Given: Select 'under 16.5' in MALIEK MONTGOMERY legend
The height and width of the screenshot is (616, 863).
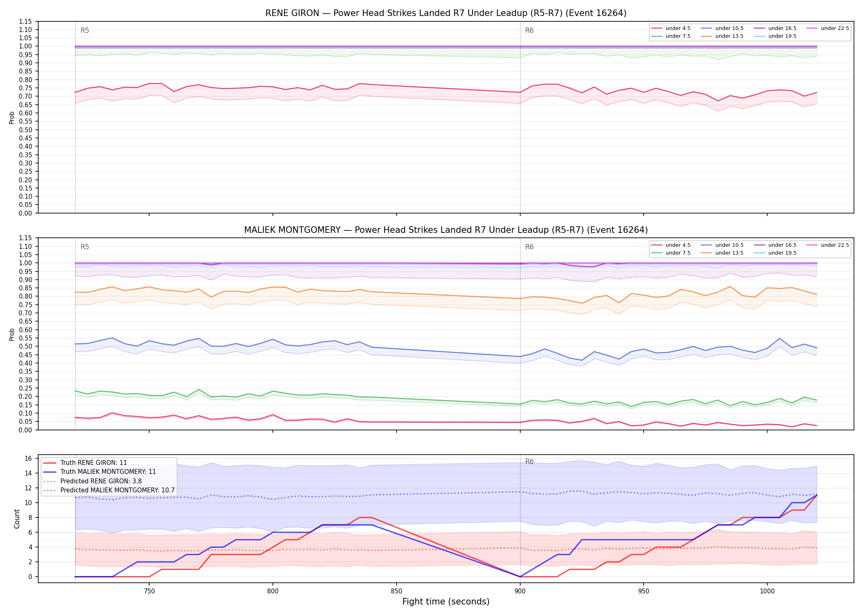Looking at the screenshot, I should point(775,245).
